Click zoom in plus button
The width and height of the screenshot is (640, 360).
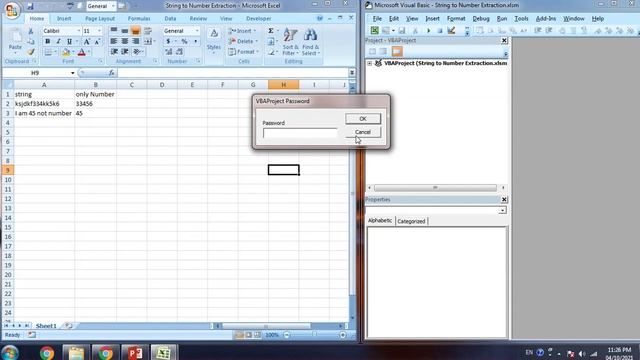(x=342, y=335)
